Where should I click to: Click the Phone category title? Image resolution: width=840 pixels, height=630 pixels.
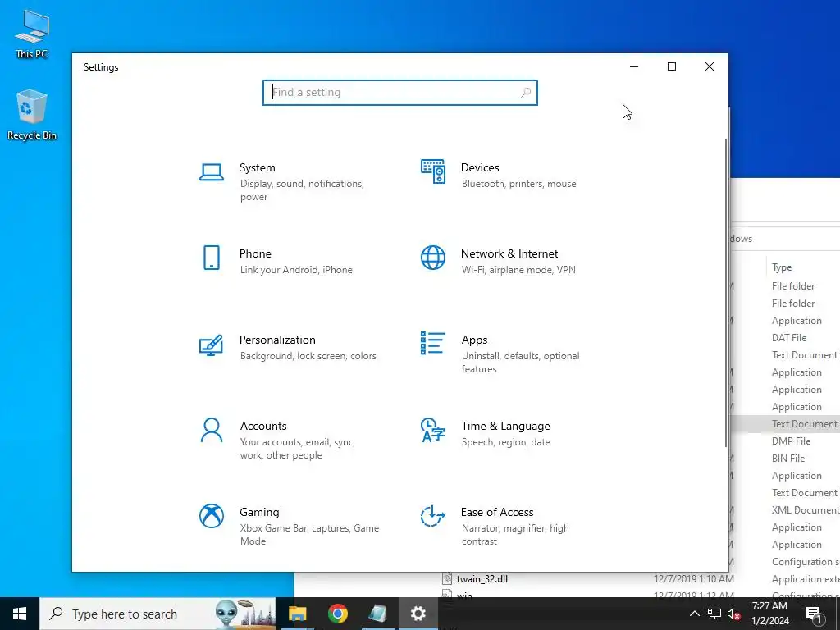[255, 253]
